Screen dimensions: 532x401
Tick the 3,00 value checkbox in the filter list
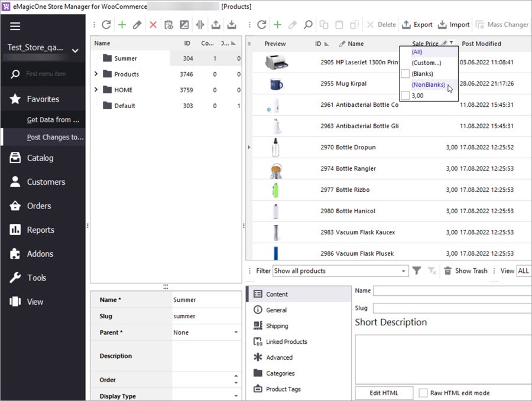coord(405,96)
